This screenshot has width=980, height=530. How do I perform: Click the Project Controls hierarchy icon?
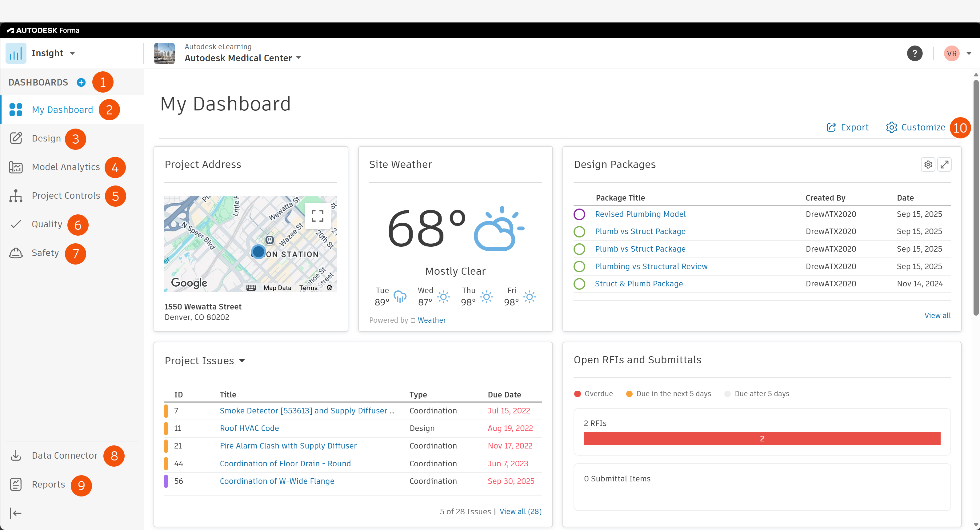point(16,195)
